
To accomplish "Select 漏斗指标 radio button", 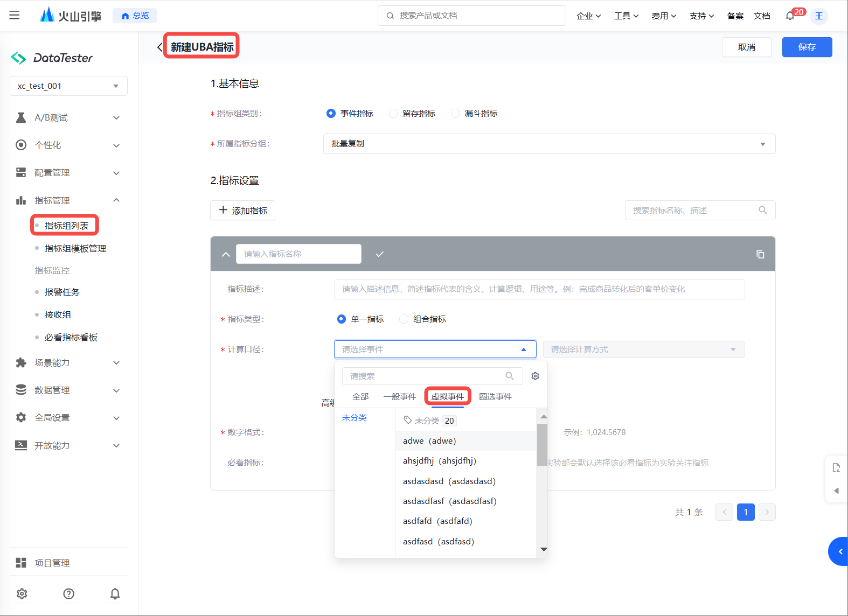I will click(x=455, y=113).
